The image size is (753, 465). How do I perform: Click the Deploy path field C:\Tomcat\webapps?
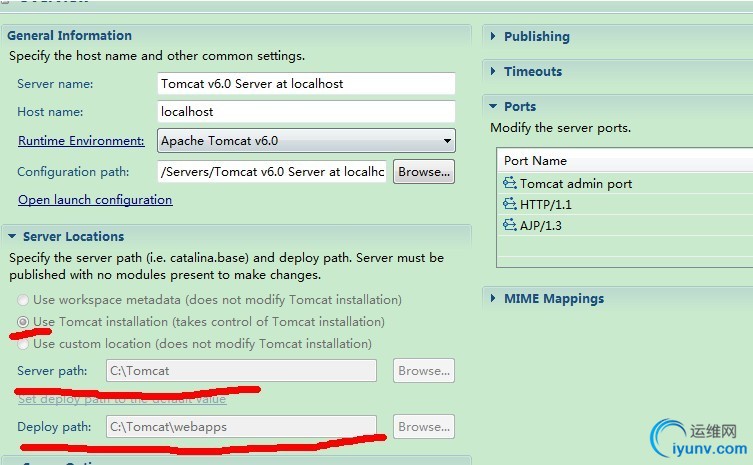click(x=241, y=427)
